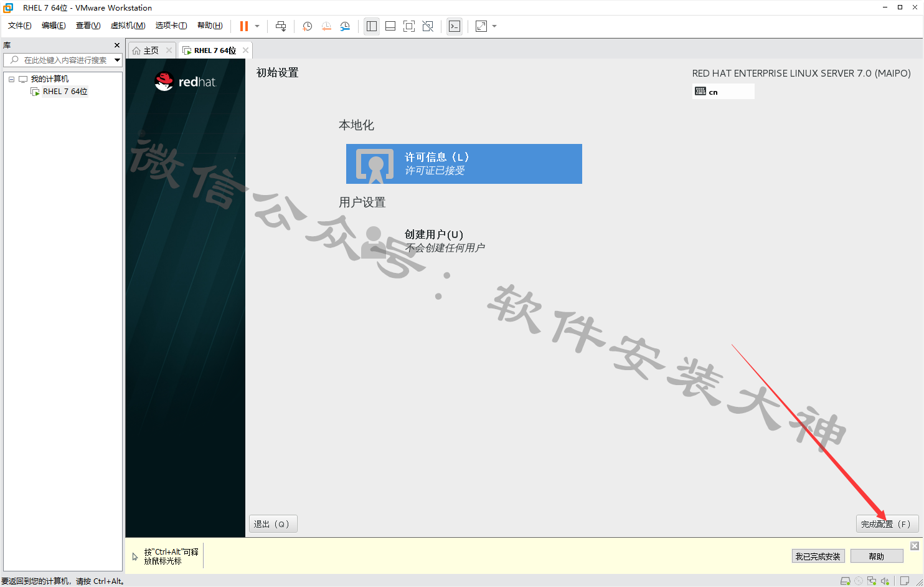Open the 查看(V) menu
Screen dimensions: 924x587
point(88,26)
